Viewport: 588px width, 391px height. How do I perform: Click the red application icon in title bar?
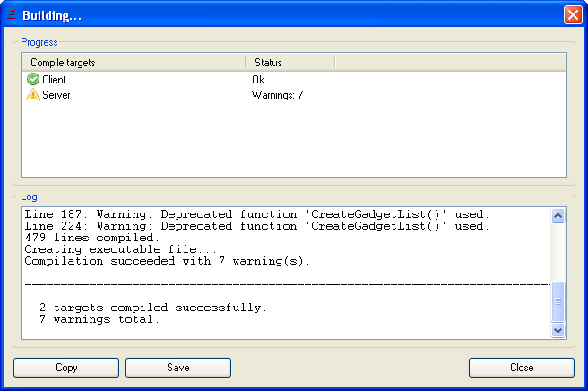[x=13, y=15]
